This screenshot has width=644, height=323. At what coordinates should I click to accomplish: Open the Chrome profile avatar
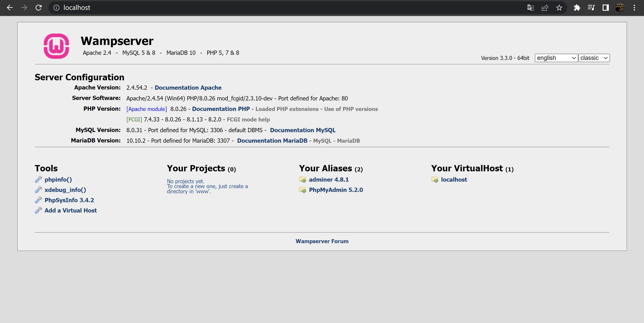pyautogui.click(x=620, y=8)
